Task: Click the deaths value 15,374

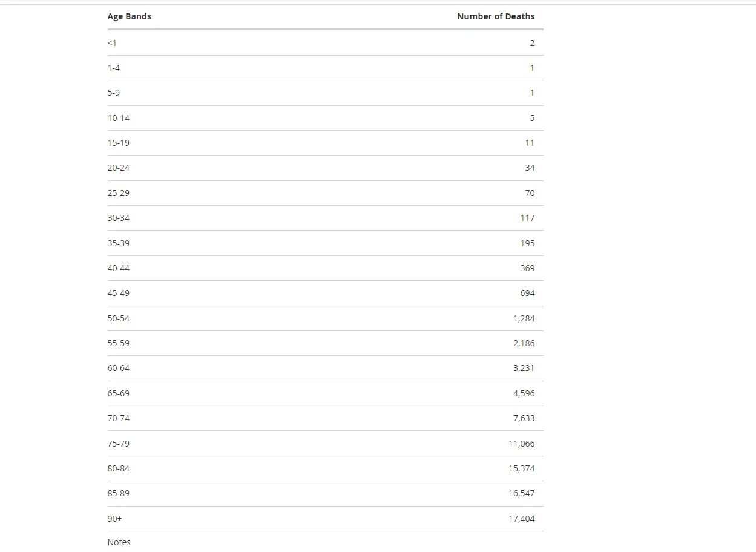Action: [x=521, y=468]
